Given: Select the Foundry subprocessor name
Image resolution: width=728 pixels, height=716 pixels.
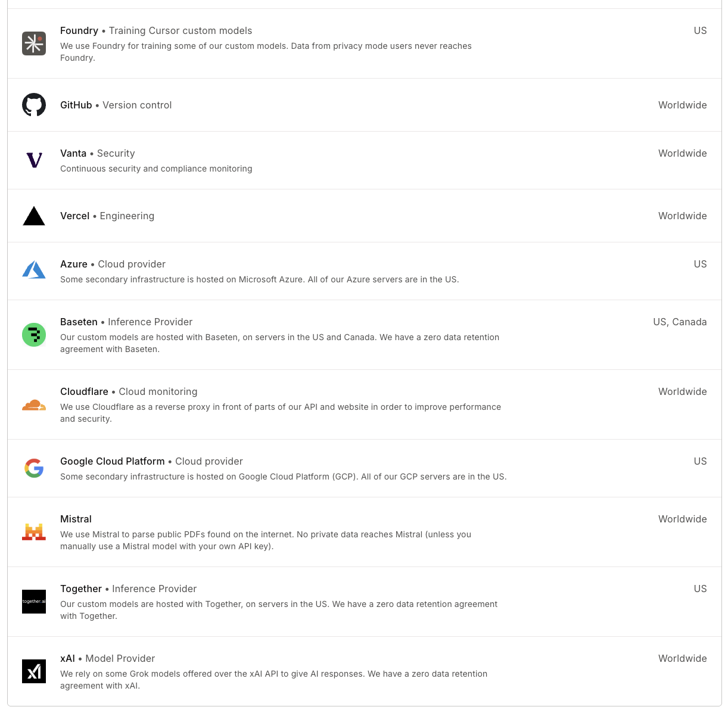Looking at the screenshot, I should (79, 31).
